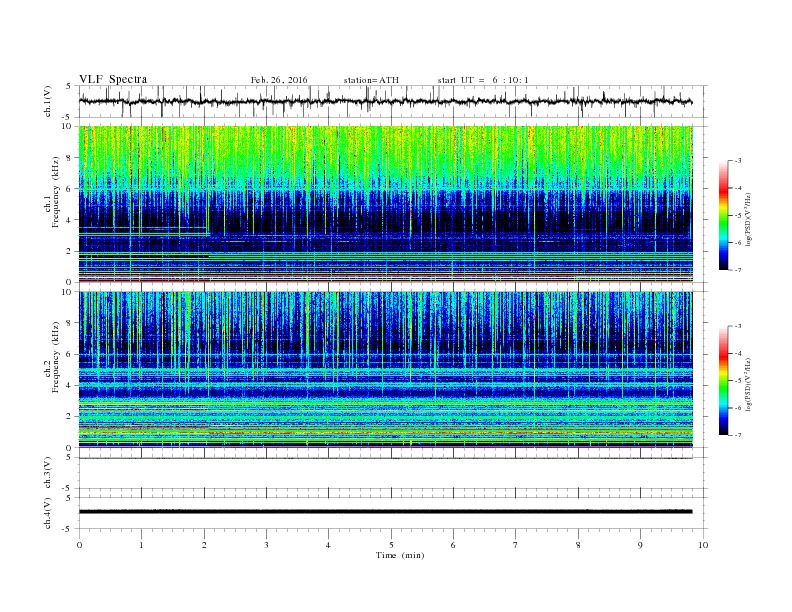
Task: Click the '8' tick on ch.1 frequency axis
Action: (69, 158)
